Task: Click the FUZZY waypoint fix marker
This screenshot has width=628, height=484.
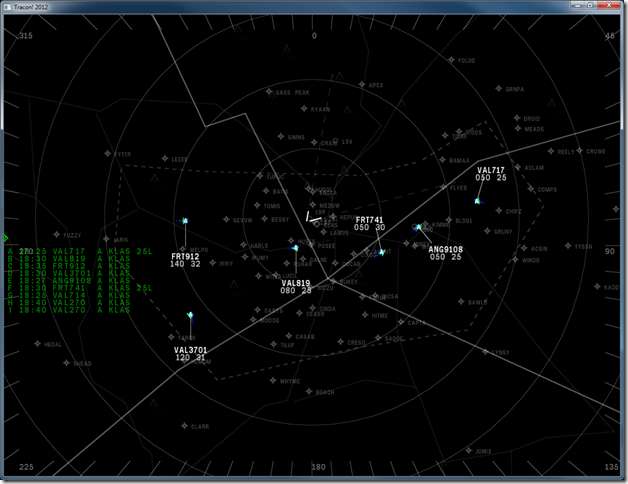Action: pos(56,234)
